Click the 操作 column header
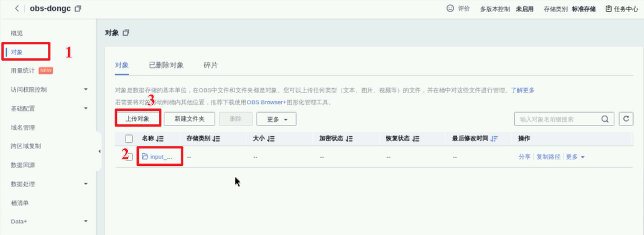 pyautogui.click(x=524, y=139)
